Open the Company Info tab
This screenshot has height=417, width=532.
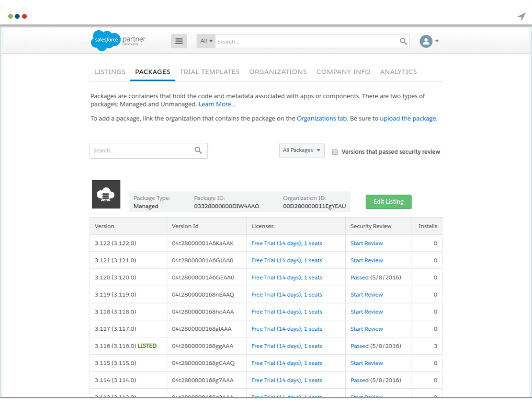coord(343,71)
